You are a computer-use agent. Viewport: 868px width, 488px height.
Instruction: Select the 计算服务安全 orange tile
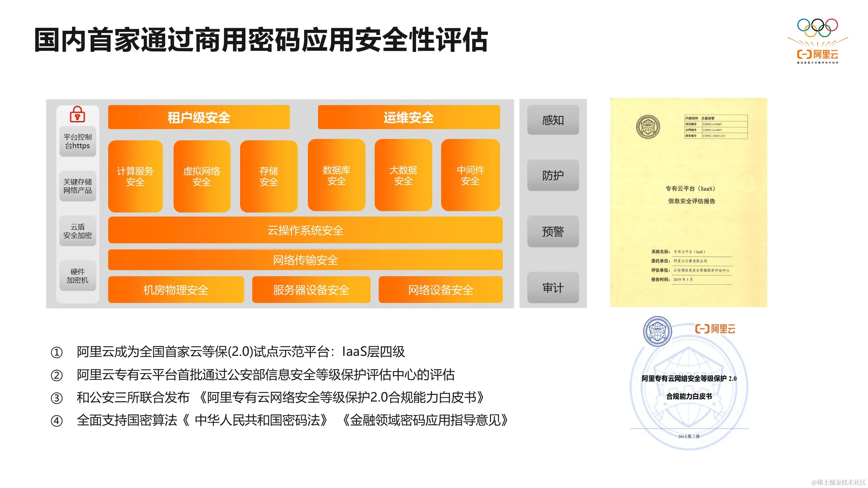(x=135, y=176)
